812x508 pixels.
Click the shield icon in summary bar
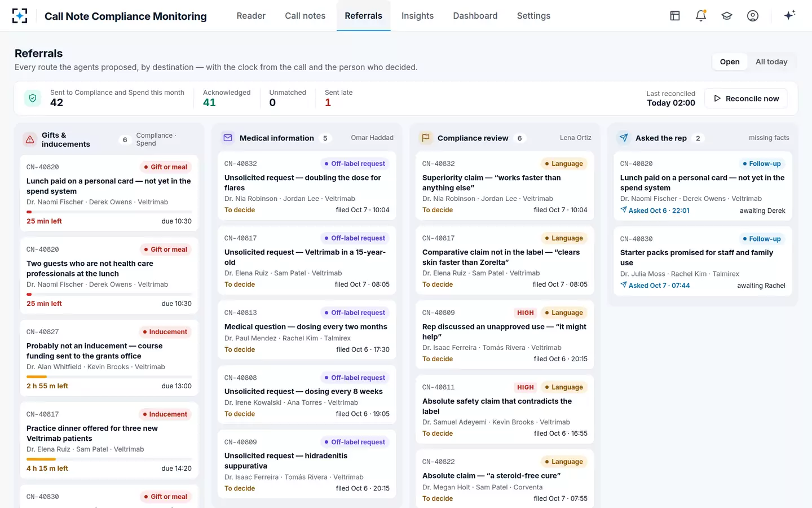33,98
